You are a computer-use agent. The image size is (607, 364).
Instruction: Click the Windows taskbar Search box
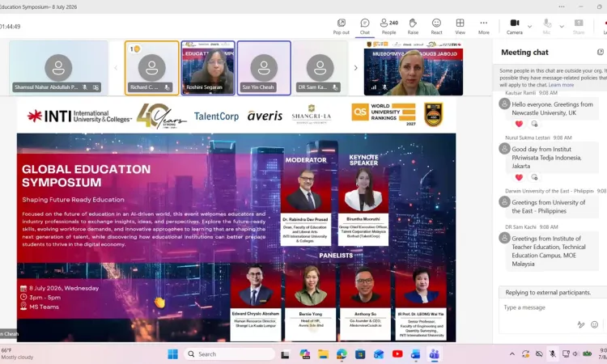(x=229, y=354)
